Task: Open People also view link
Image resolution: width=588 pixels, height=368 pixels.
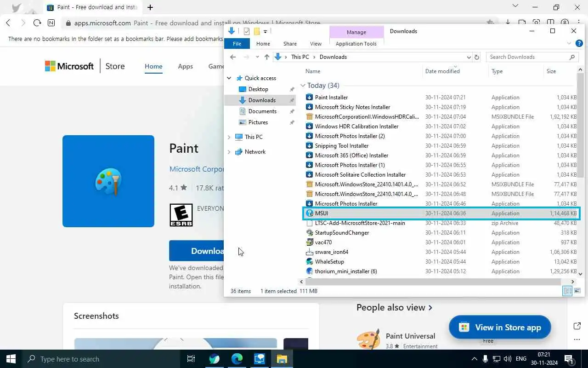Action: click(394, 308)
